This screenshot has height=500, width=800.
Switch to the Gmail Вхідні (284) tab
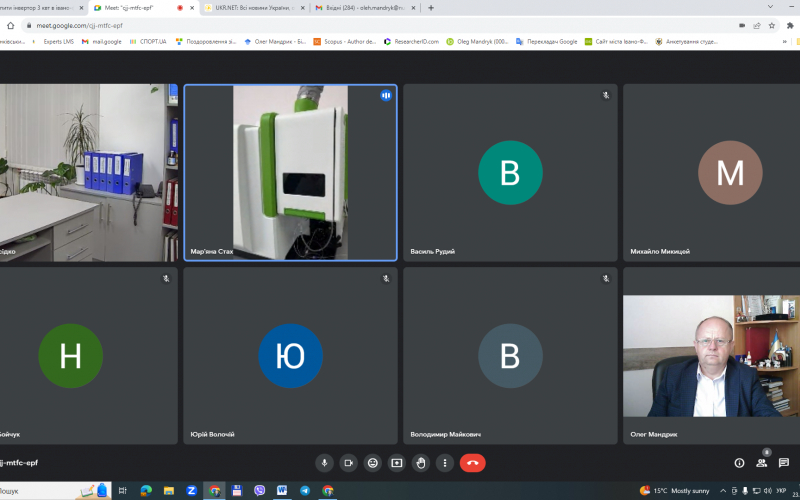pyautogui.click(x=364, y=8)
